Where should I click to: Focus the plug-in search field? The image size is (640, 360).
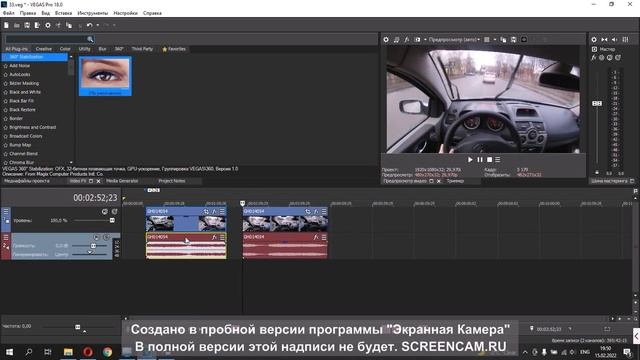click(x=46, y=39)
